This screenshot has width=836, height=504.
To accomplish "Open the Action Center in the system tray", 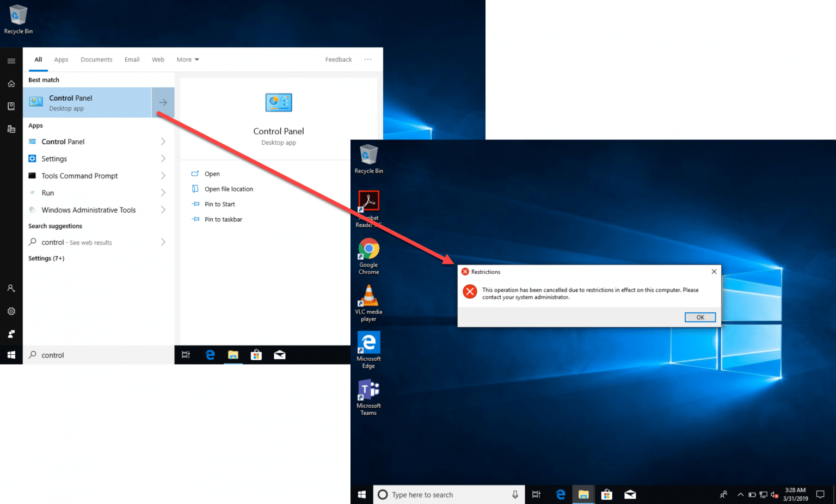I will (x=821, y=494).
